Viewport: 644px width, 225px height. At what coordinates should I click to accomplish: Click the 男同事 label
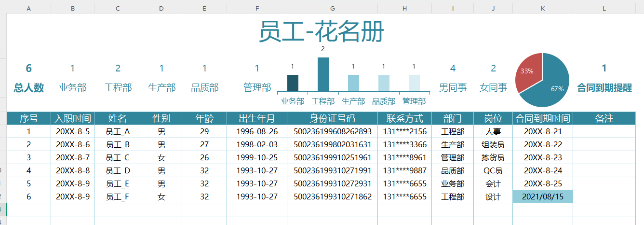(x=453, y=88)
